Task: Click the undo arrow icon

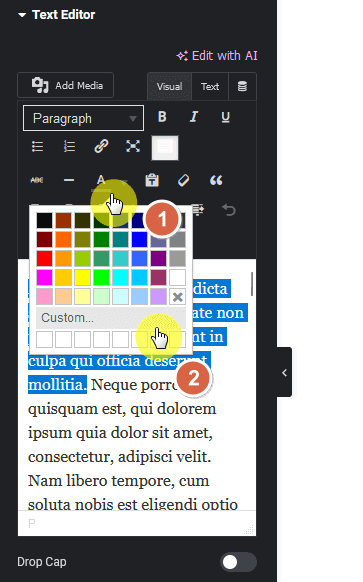Action: (x=229, y=210)
